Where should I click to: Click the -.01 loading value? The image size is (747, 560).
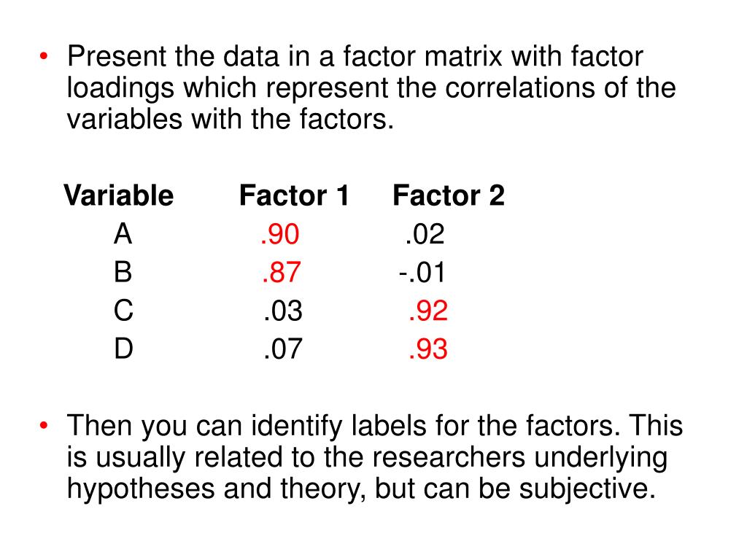[x=422, y=273]
